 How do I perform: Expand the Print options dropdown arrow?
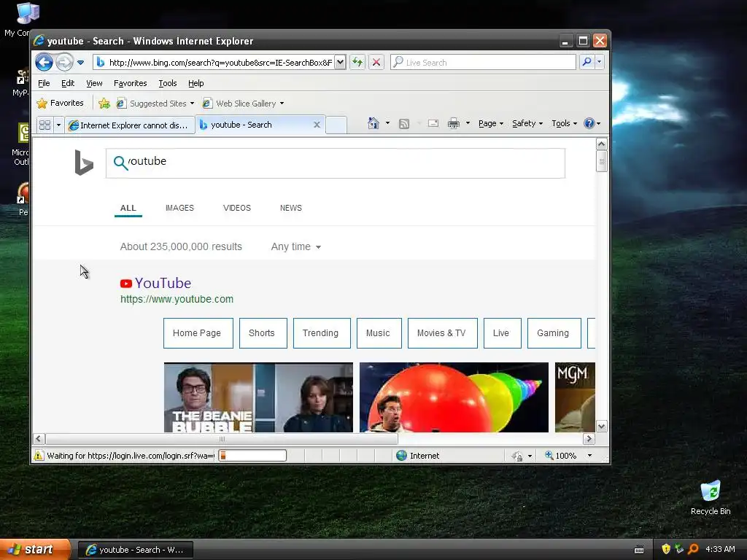coord(468,123)
